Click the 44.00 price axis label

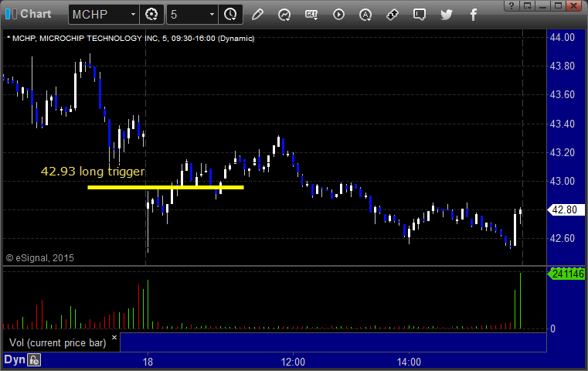563,37
